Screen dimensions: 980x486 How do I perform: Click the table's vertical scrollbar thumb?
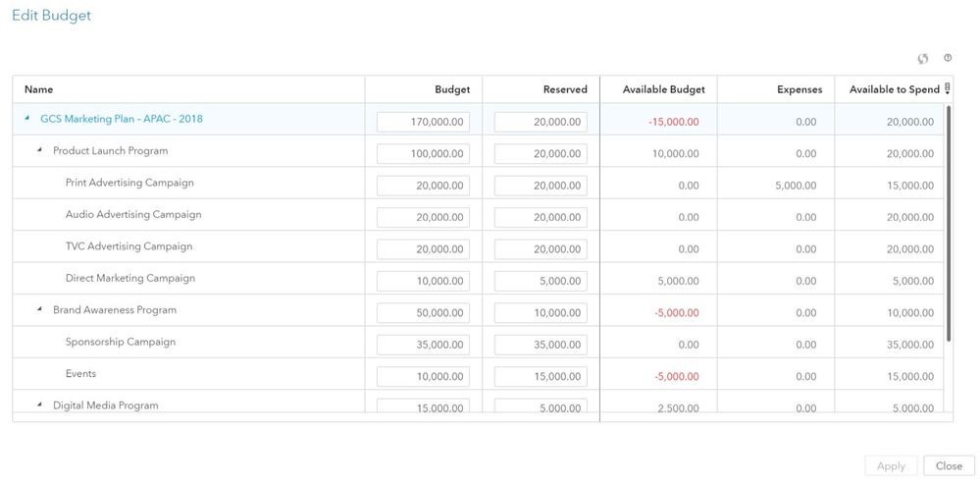tap(949, 223)
